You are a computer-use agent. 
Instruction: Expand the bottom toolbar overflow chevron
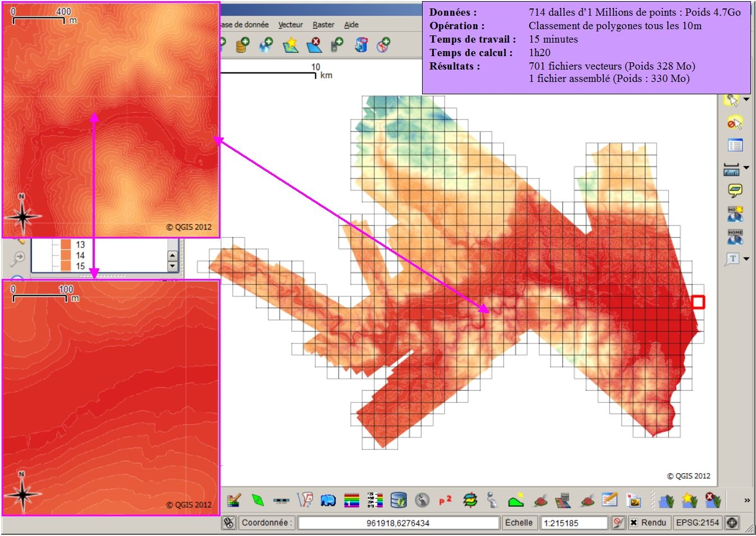(x=747, y=500)
